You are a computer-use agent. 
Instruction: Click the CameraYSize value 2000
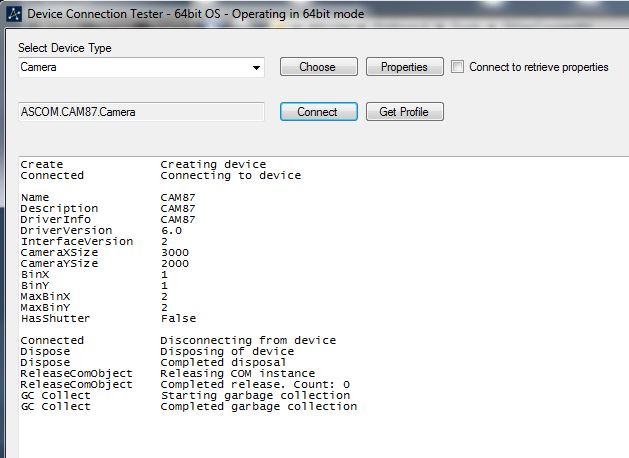[175, 263]
